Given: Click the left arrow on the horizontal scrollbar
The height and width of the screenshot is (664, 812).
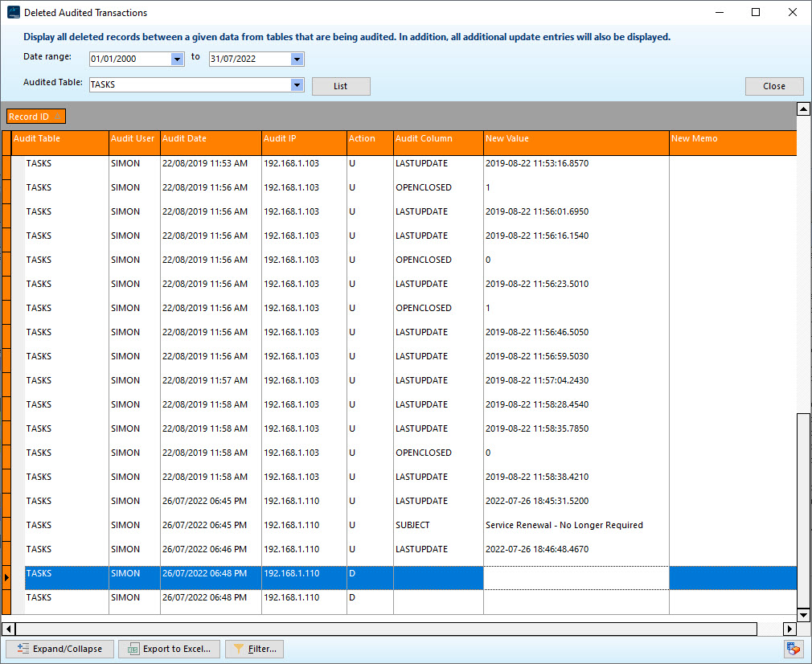Looking at the screenshot, I should (8, 629).
